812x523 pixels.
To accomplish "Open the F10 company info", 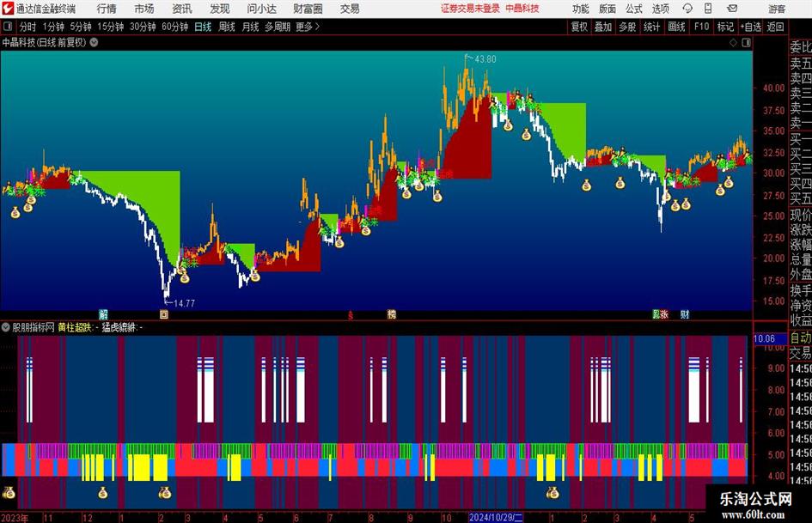I will point(702,27).
